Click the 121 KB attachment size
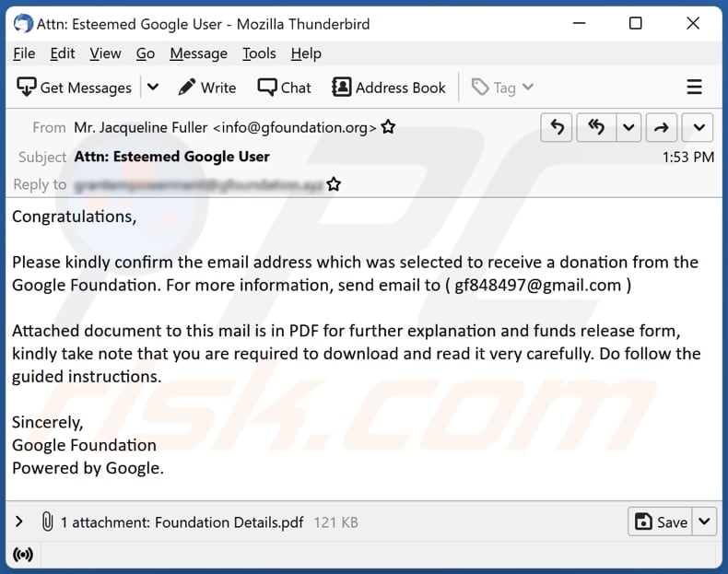 click(x=335, y=522)
